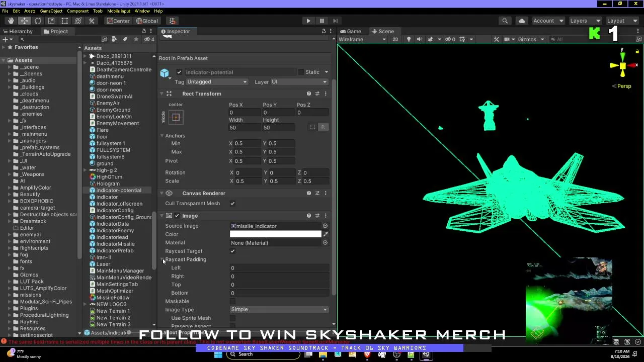Select the Rect tool

(65, 21)
